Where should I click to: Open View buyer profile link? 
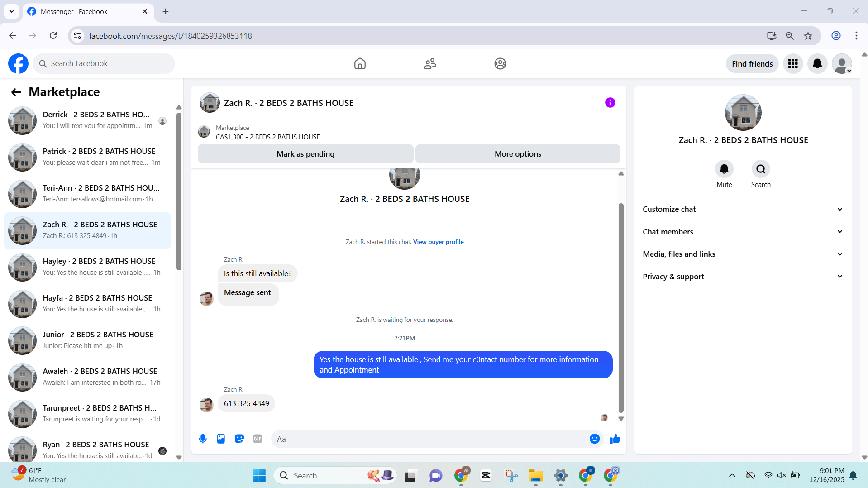pos(438,242)
